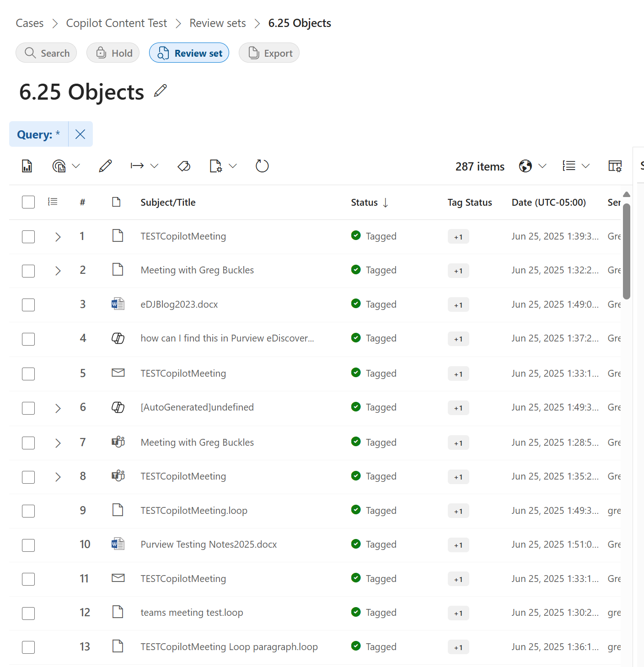Go to Cases breadcrumb
The image size is (644, 667).
pyautogui.click(x=30, y=23)
